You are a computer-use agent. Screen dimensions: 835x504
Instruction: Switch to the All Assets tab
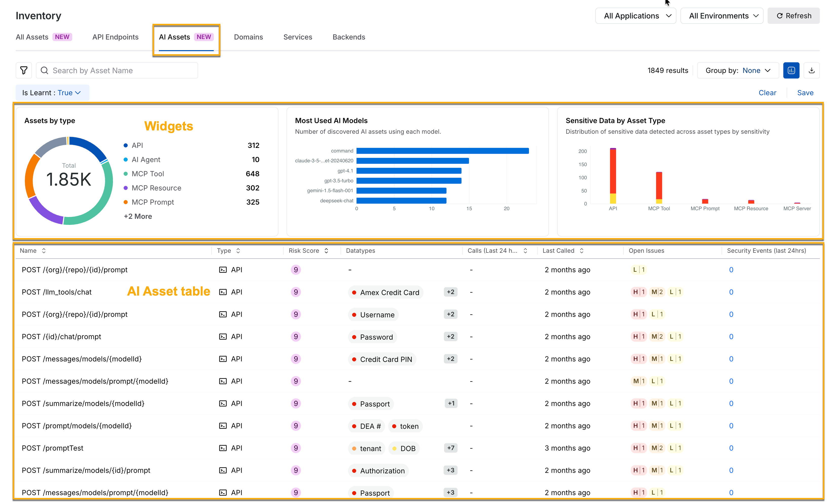pos(44,37)
